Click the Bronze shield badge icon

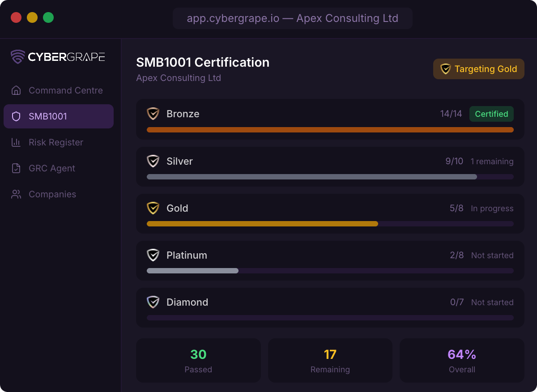click(153, 114)
